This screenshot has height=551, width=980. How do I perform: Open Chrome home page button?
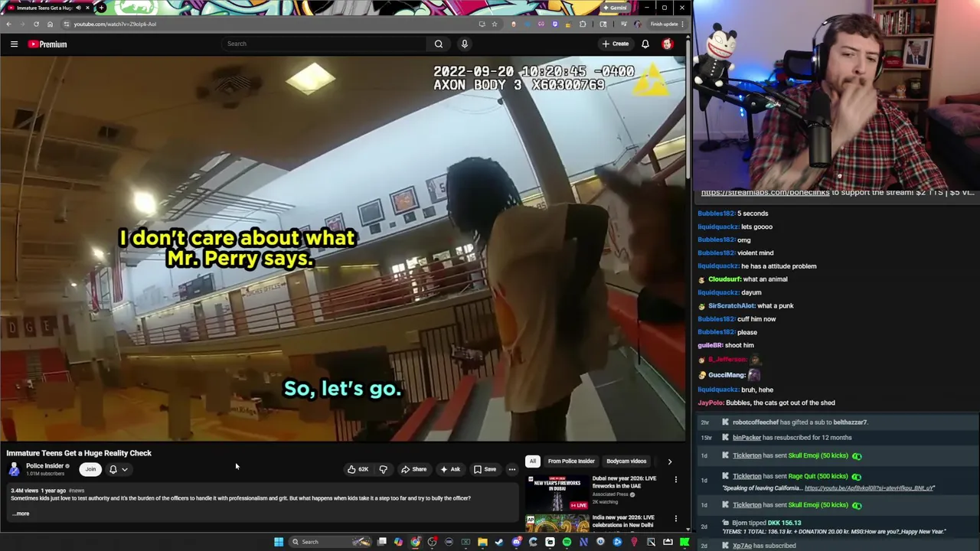tap(50, 24)
